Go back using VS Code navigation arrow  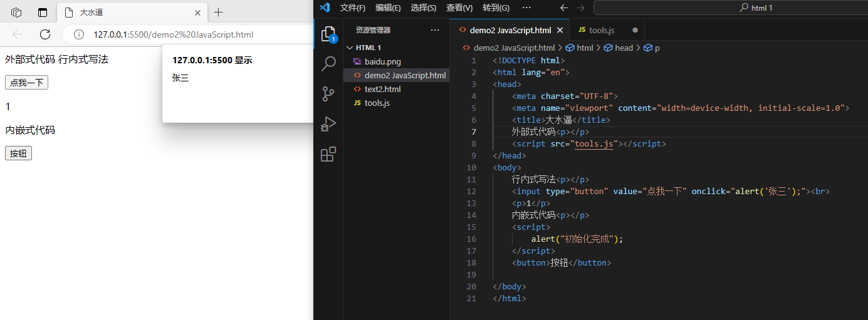[564, 8]
